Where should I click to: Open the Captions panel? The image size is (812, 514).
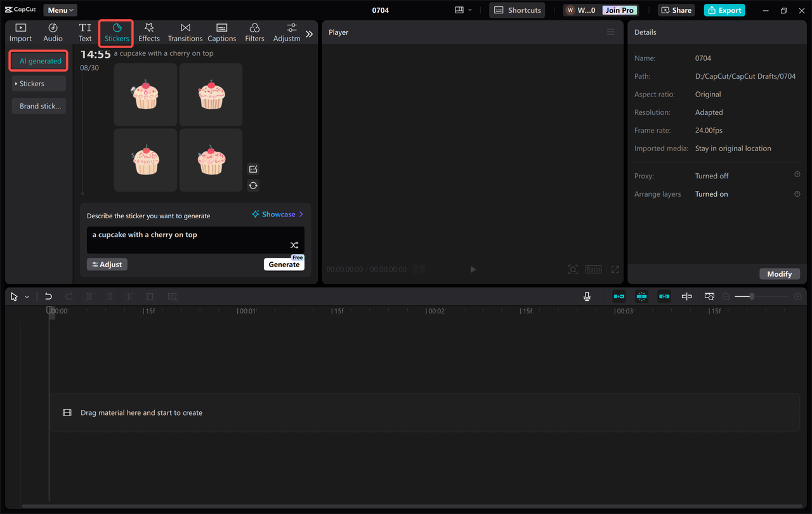[221, 32]
